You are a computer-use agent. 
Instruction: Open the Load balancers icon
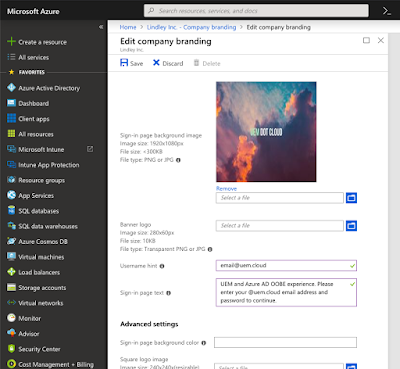tap(11, 272)
